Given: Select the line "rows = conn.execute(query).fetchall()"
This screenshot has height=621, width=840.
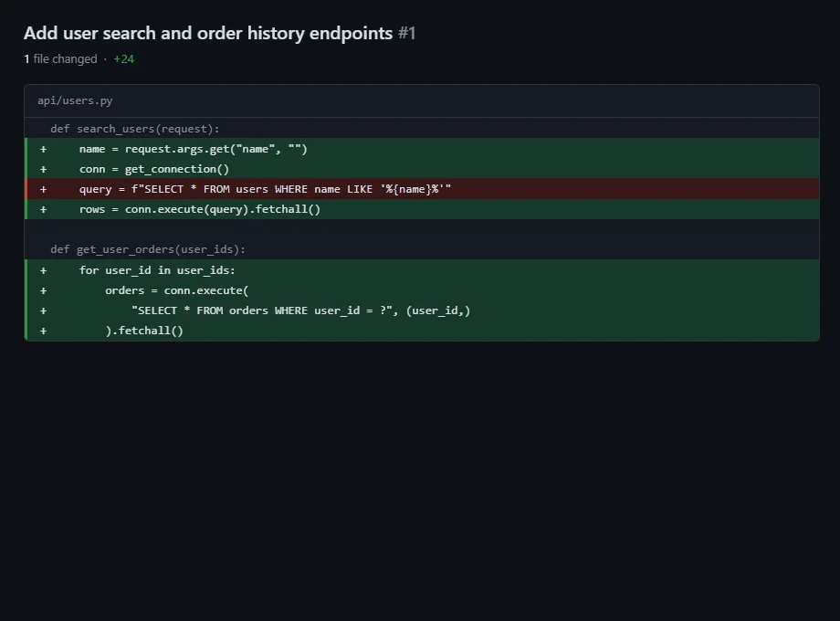Looking at the screenshot, I should tap(422, 209).
